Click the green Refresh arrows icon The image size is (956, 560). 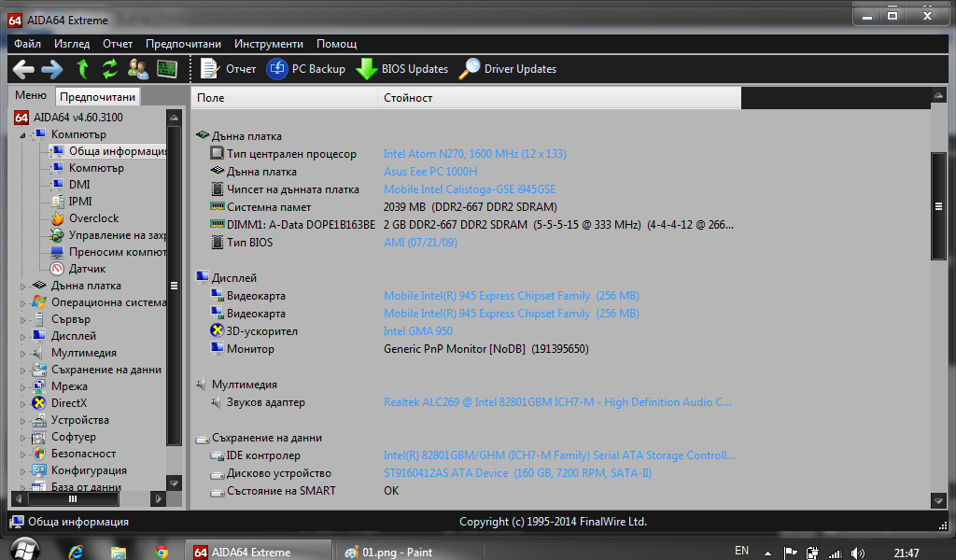(x=110, y=69)
